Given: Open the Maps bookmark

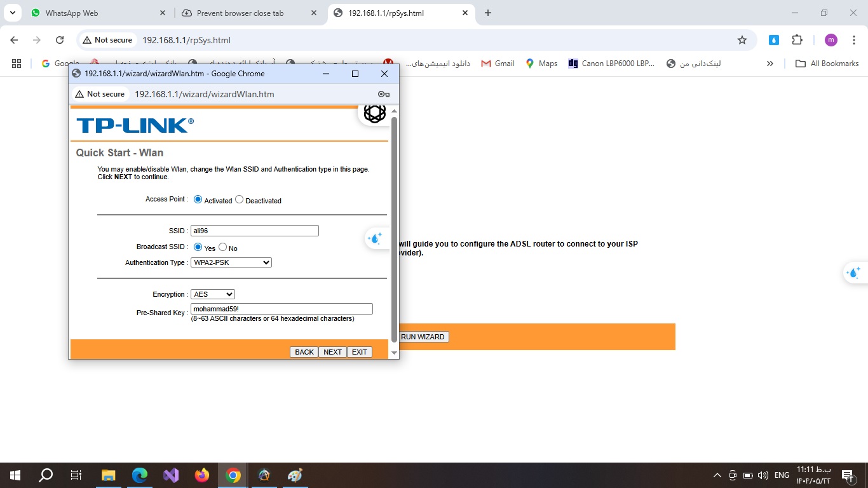Looking at the screenshot, I should 541,64.
